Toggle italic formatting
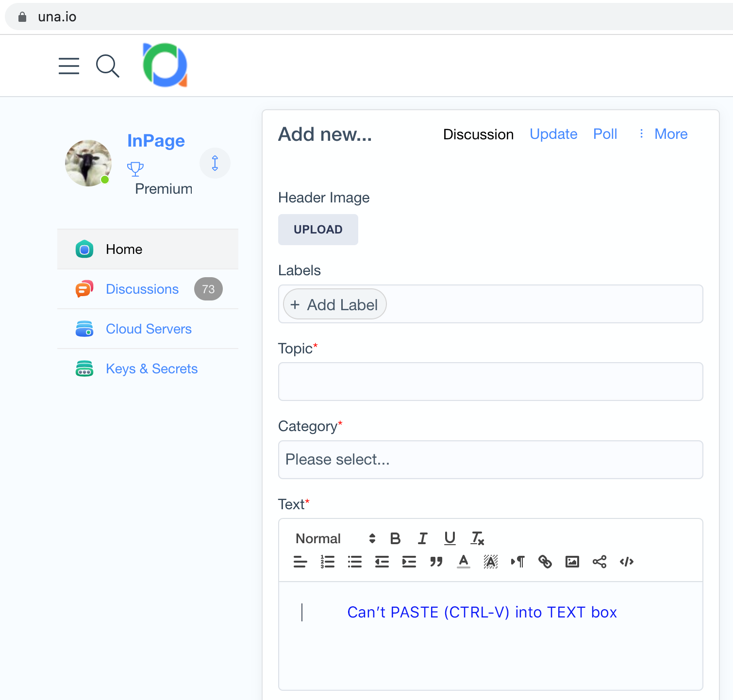 [423, 538]
